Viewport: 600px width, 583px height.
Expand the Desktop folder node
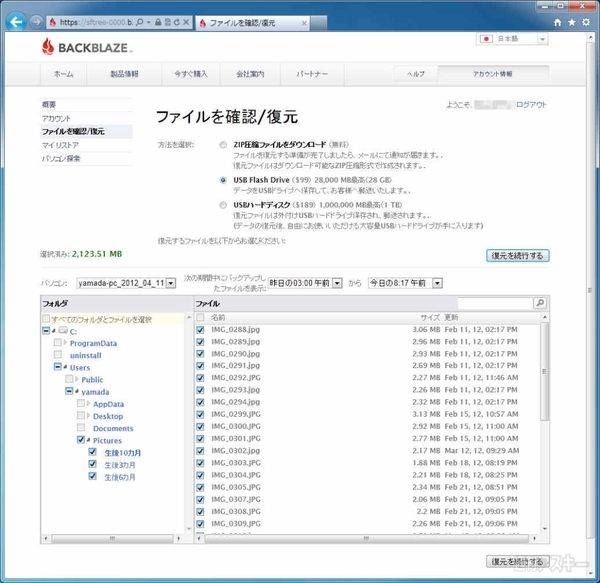click(88, 416)
